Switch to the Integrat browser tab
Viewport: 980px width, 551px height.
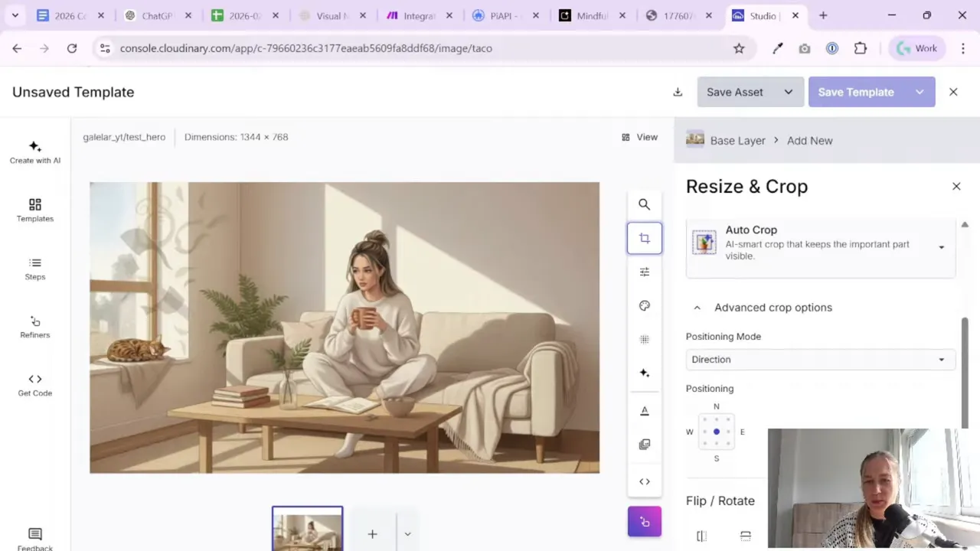[x=419, y=15]
